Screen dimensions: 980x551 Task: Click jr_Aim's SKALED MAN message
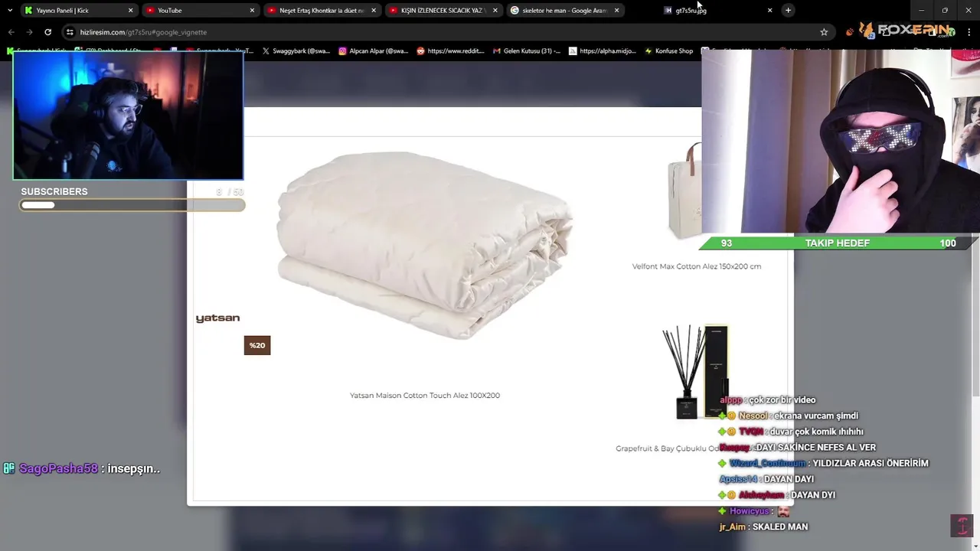tap(763, 527)
